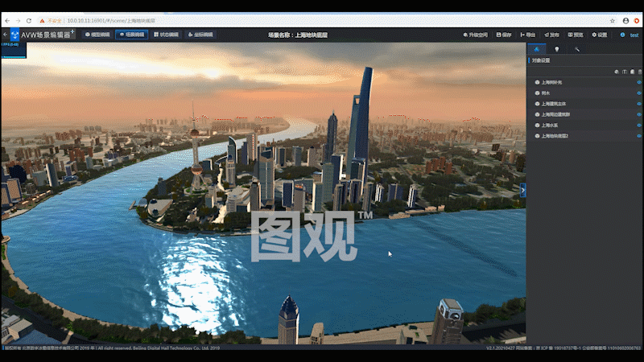The height and width of the screenshot is (362, 644).
Task: Hide the 上海地块底层2 layer via its eye icon
Action: [639, 136]
